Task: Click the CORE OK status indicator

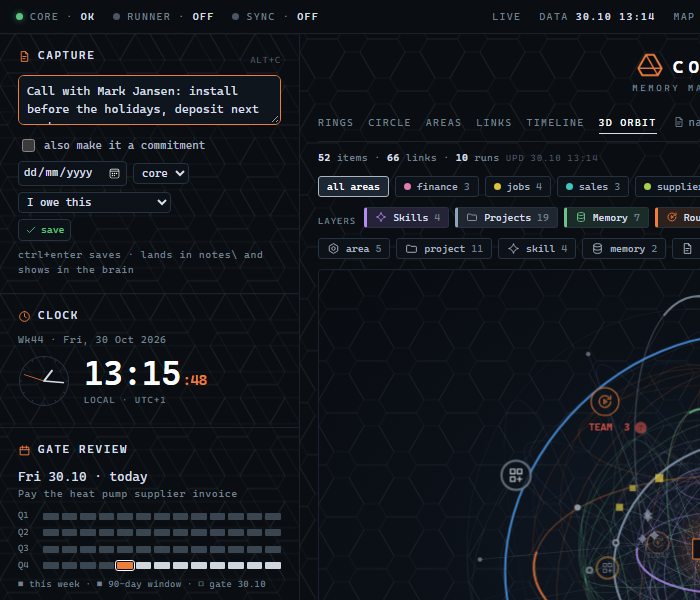Action: pyautogui.click(x=55, y=17)
